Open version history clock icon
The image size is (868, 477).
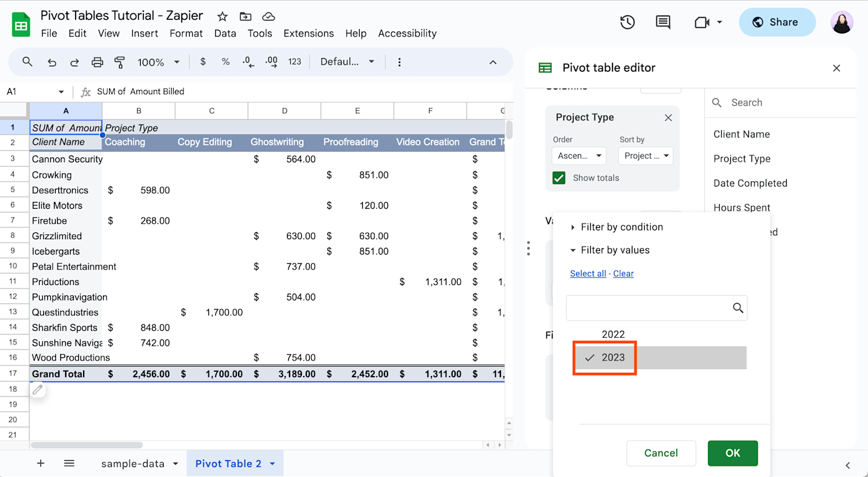[627, 22]
